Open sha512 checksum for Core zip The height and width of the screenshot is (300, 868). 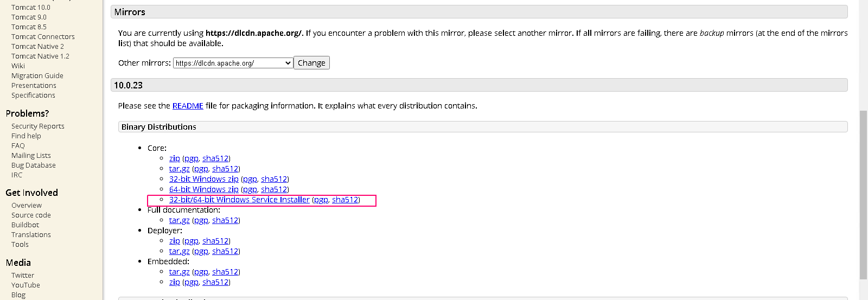(215, 158)
